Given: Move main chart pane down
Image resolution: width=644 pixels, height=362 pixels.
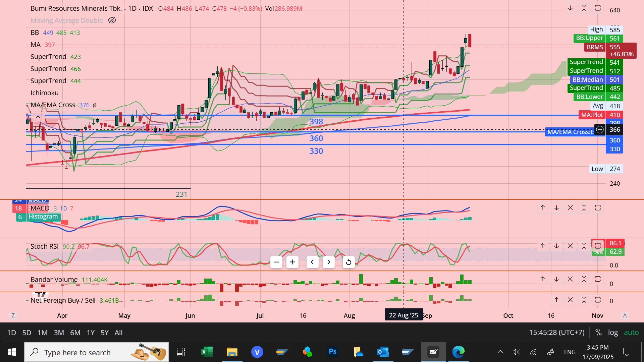Looking at the screenshot, I should click(570, 8).
